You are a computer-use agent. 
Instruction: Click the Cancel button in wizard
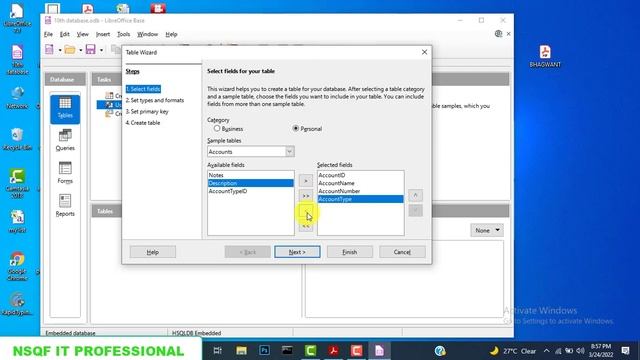point(402,252)
